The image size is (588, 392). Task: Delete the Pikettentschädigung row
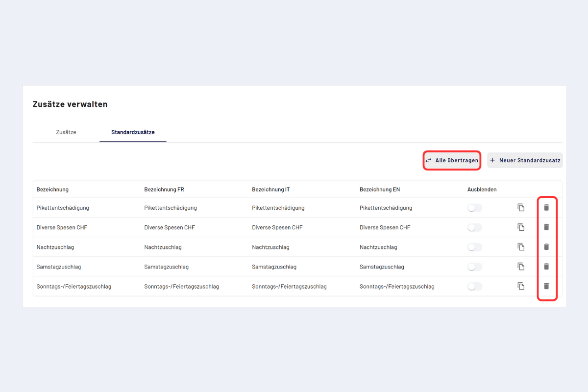[x=546, y=208]
